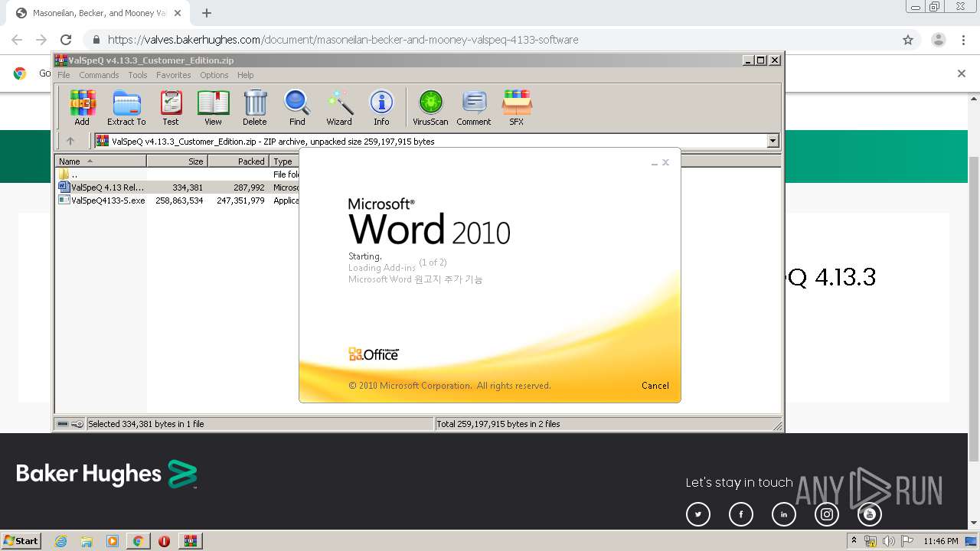
Task: Click the clock showing 11:46 PM
Action: click(941, 541)
